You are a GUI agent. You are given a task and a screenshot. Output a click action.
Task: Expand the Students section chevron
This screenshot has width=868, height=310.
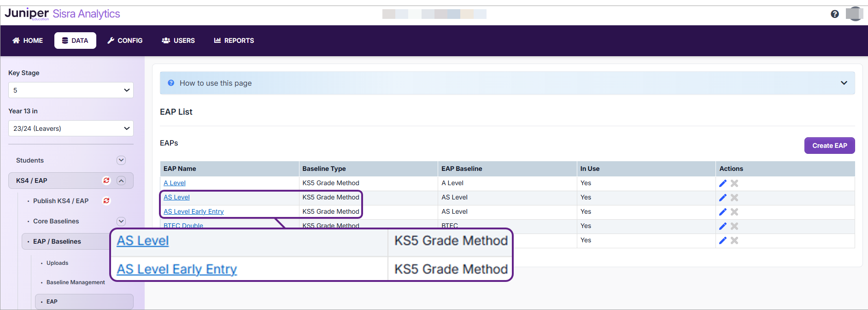121,160
